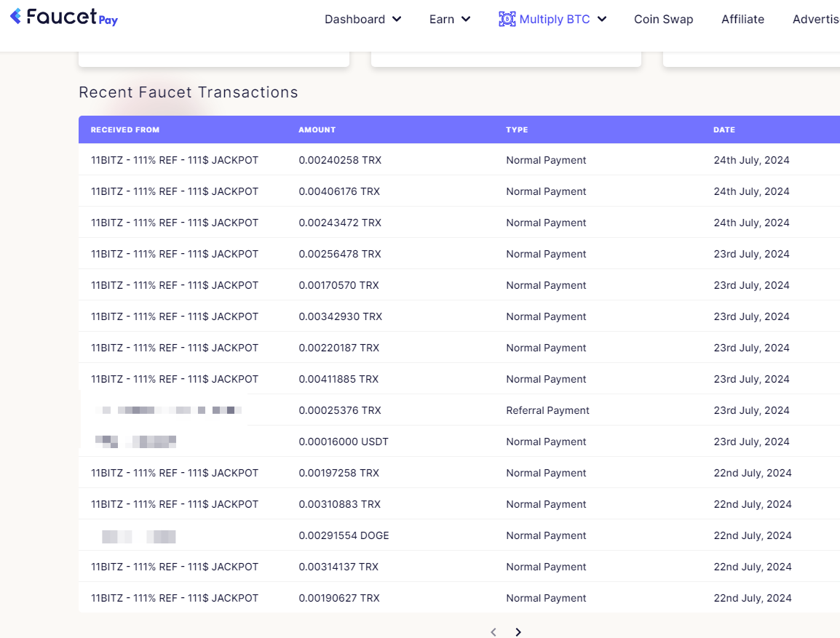The width and height of the screenshot is (840, 638).
Task: Click the date in the 0.00256478 TRX row
Action: (751, 254)
